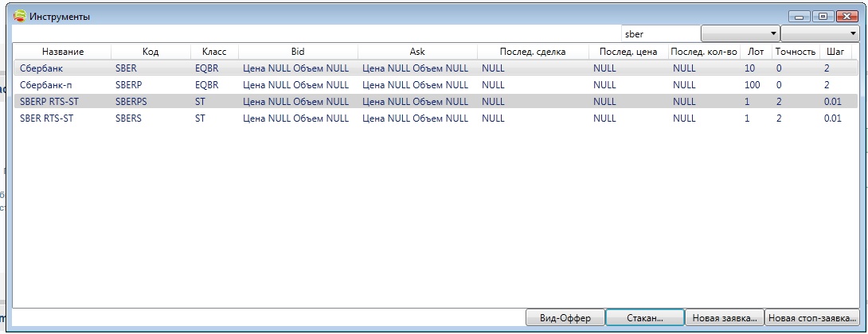Click the Послед. цена NULL cell in SBERS row
868x334 pixels.
604,118
